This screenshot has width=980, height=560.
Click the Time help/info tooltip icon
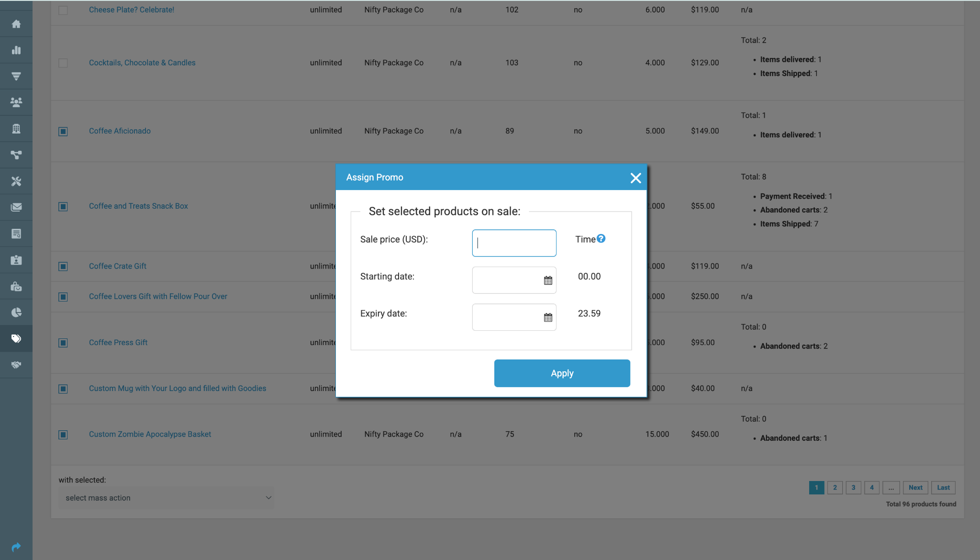pos(601,239)
